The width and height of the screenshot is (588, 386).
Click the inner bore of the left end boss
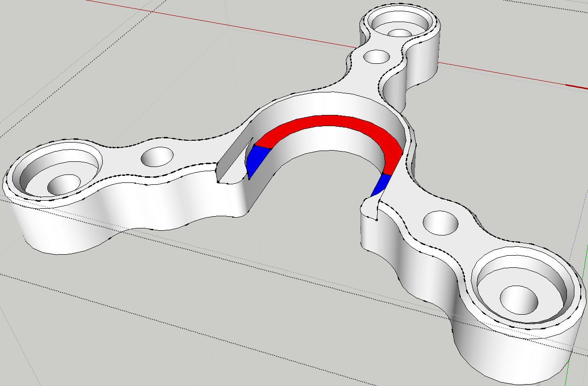pyautogui.click(x=63, y=184)
